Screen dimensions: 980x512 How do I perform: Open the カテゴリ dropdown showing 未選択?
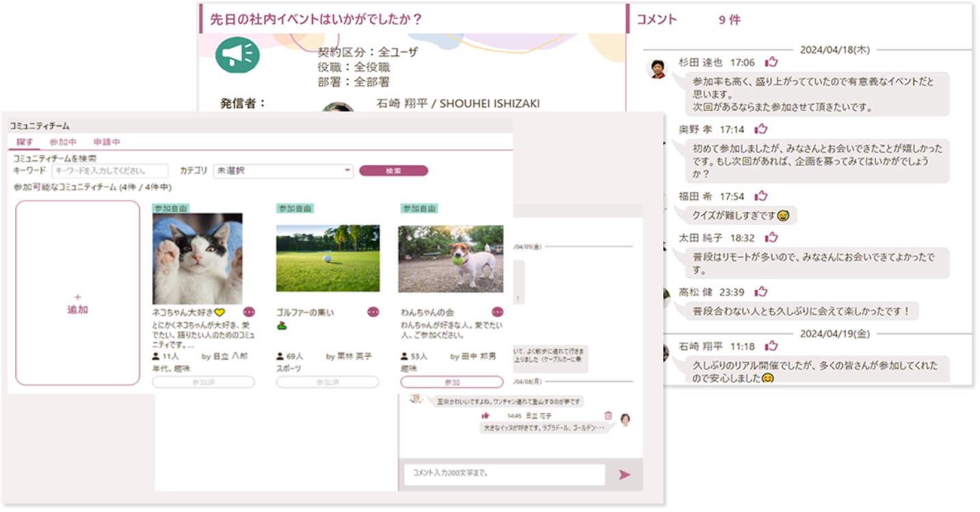[283, 171]
